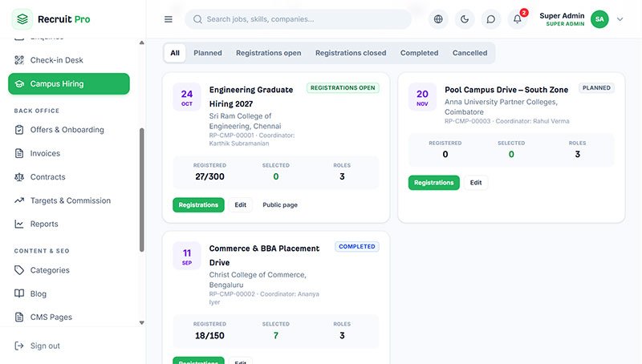Open Registrations for Pool Campus Drive
The image size is (642, 364).
pyautogui.click(x=433, y=183)
